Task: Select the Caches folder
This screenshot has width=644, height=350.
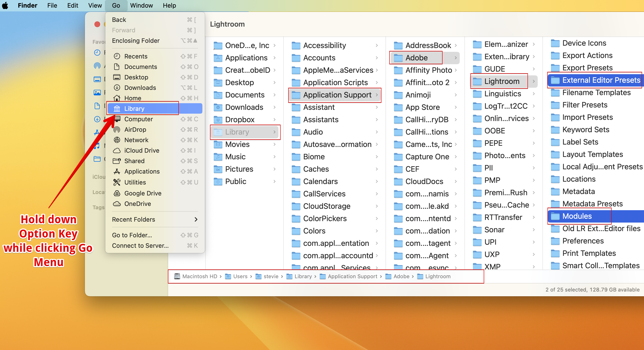Action: coord(335,169)
